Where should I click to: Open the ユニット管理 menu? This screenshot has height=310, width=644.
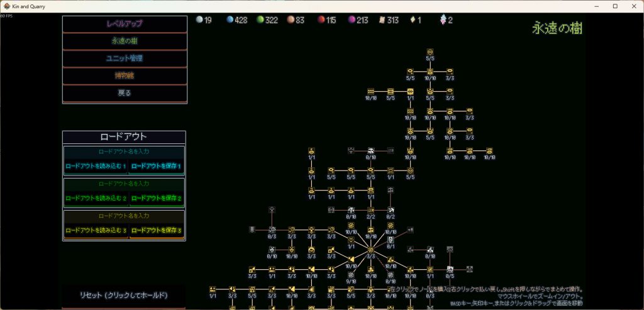(125, 58)
